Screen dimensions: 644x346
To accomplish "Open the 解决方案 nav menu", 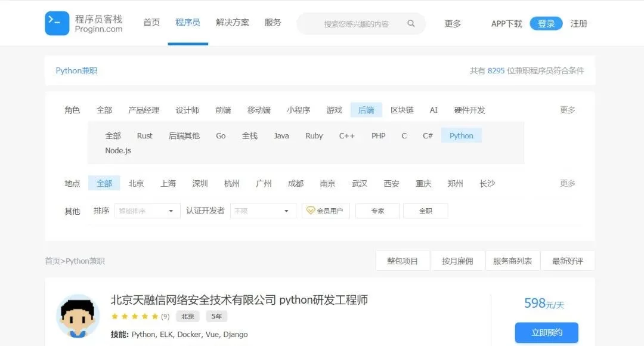I will coord(233,23).
